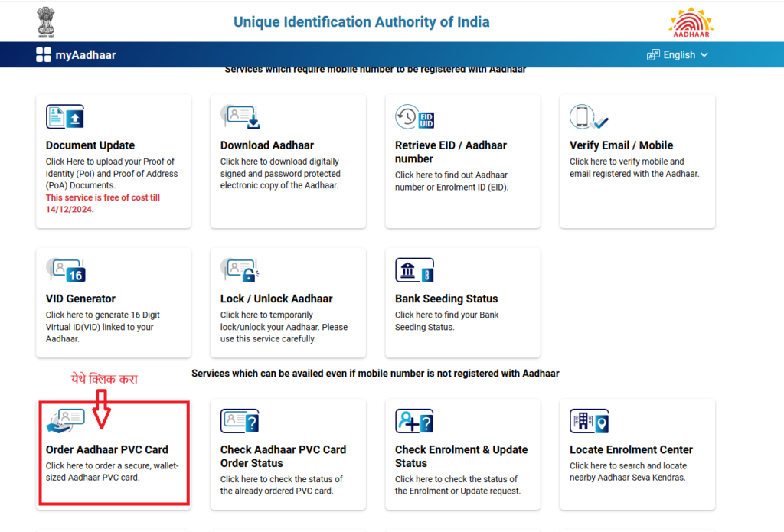Select the Lock / Unlock Aadhaar title
The width and height of the screenshot is (784, 532).
[276, 299]
